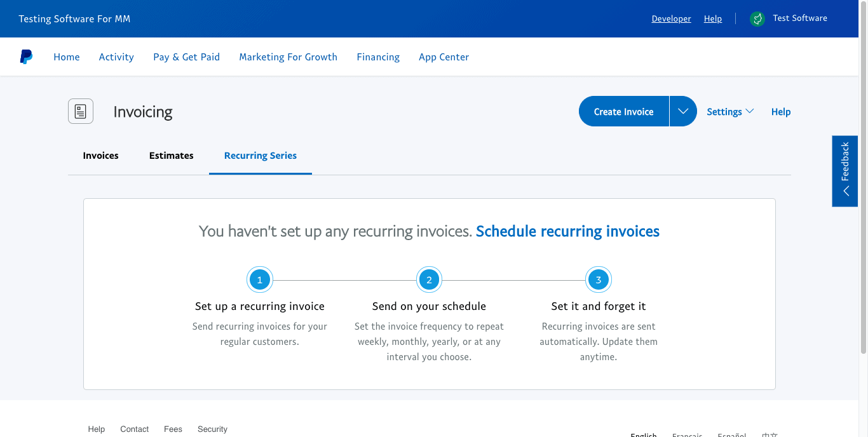Click the Invoicing page title
This screenshot has width=868, height=437.
click(143, 112)
